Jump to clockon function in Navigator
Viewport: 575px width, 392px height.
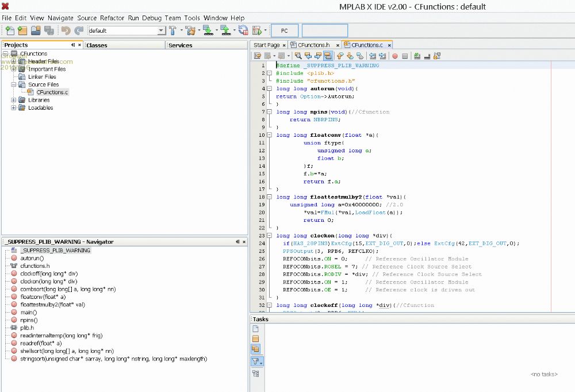click(x=48, y=282)
